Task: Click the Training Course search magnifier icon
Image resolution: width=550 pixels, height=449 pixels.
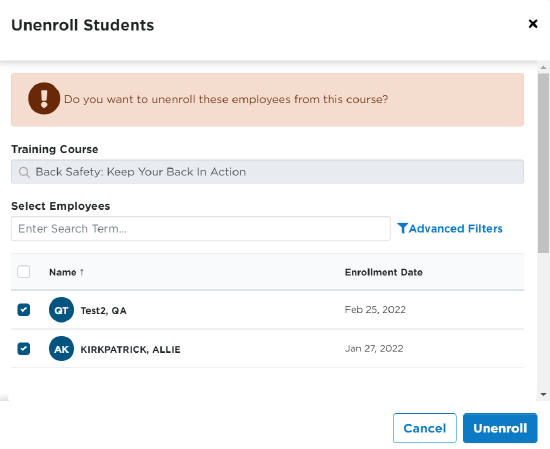Action: pyautogui.click(x=24, y=172)
